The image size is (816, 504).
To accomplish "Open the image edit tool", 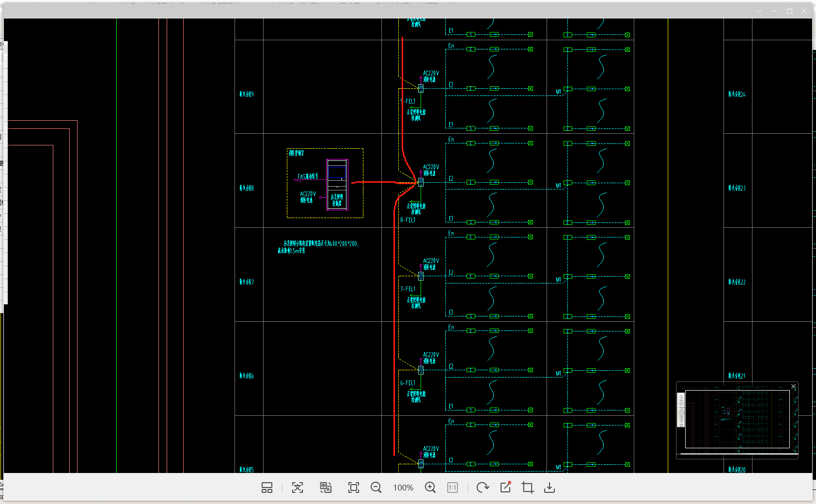I will pos(505,487).
